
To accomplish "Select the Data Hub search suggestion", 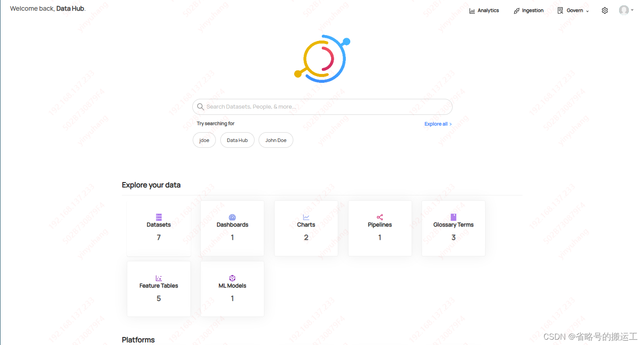I will [237, 140].
